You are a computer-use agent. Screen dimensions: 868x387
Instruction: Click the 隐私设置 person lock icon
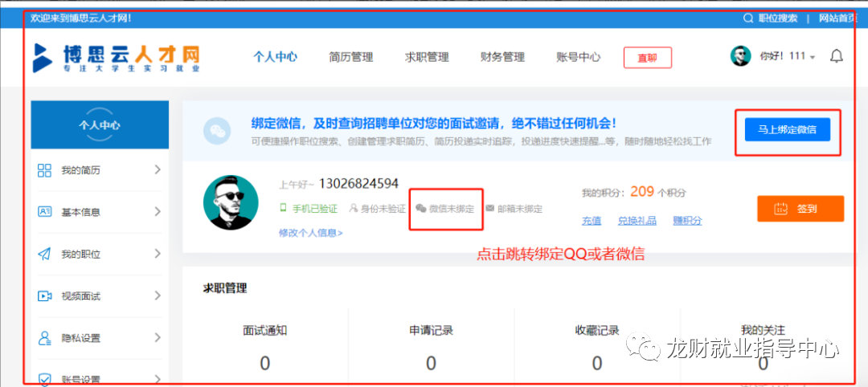point(45,338)
